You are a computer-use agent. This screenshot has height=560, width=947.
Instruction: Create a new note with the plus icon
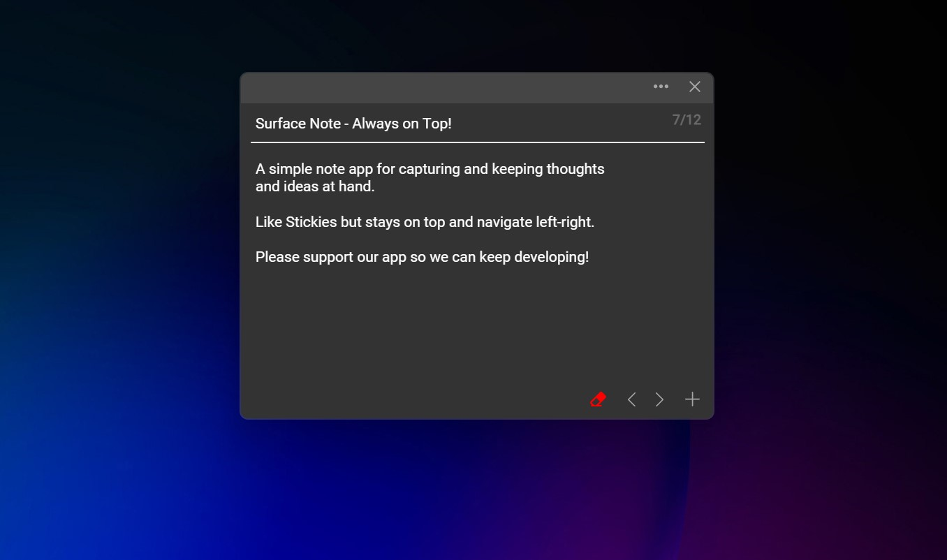692,399
